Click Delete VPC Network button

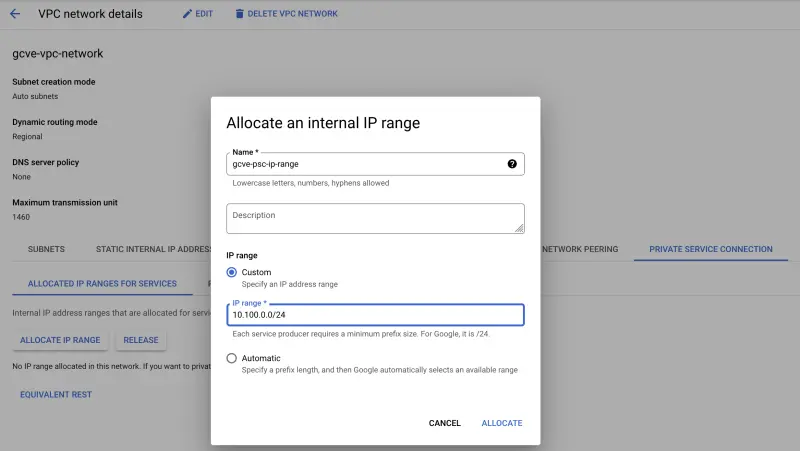pos(286,14)
